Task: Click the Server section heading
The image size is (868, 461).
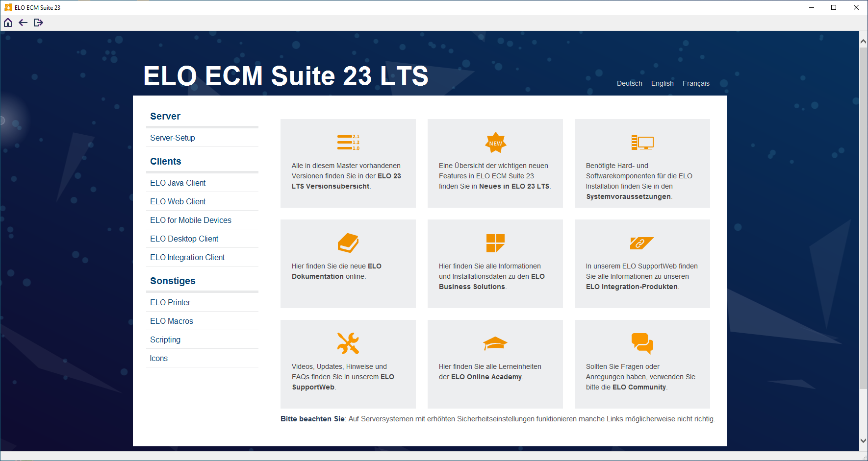Action: 165,117
